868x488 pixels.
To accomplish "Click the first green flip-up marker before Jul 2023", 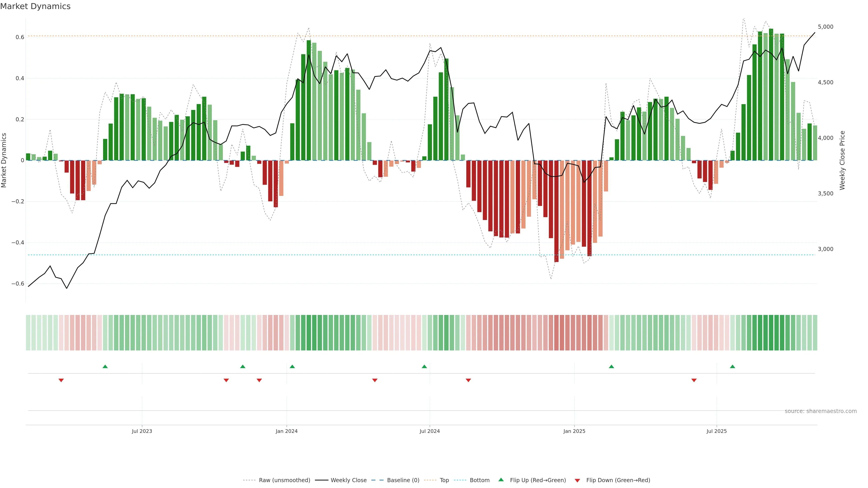I will [105, 366].
